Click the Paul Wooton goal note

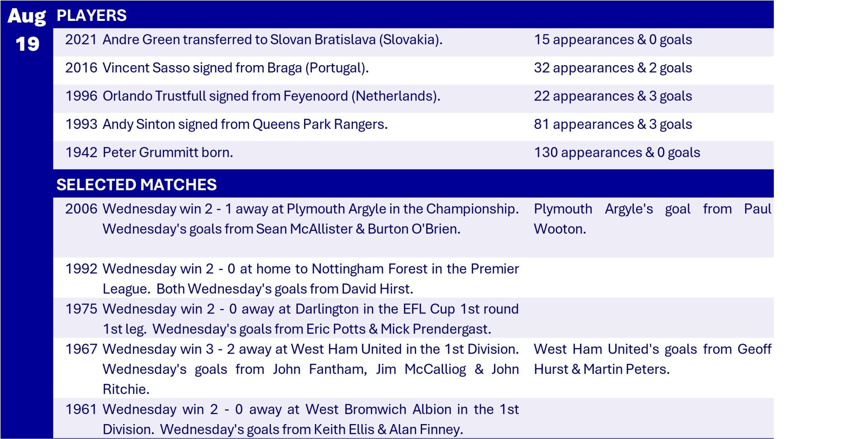click(652, 219)
